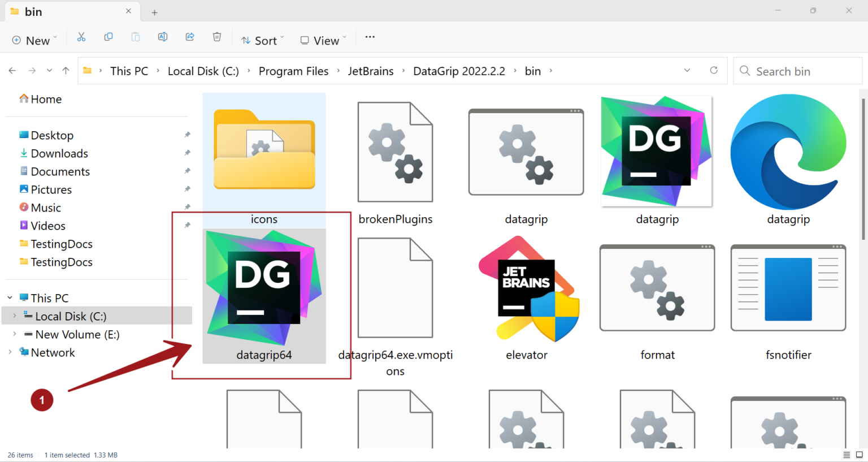Open the datagrip64 application icon
868x462 pixels.
[x=264, y=286]
